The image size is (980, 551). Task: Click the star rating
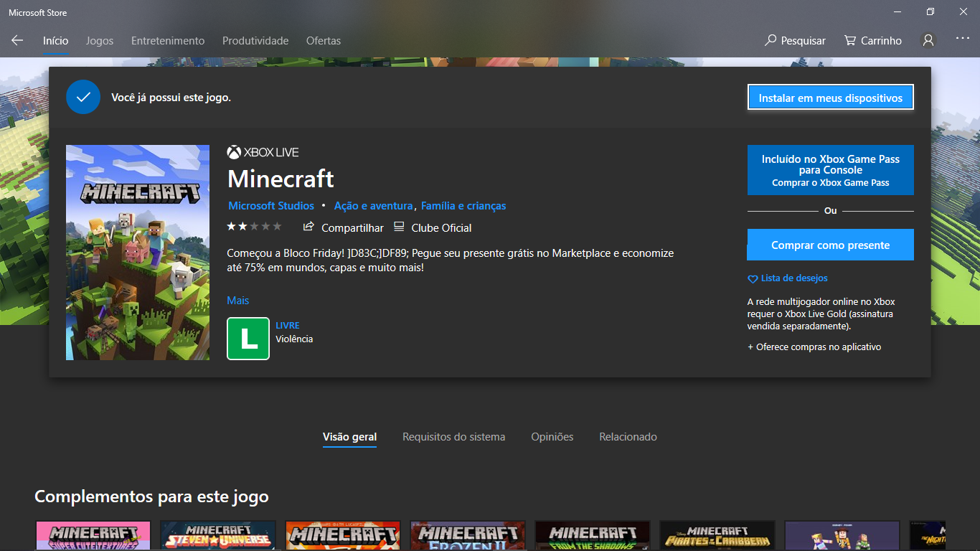pos(254,227)
